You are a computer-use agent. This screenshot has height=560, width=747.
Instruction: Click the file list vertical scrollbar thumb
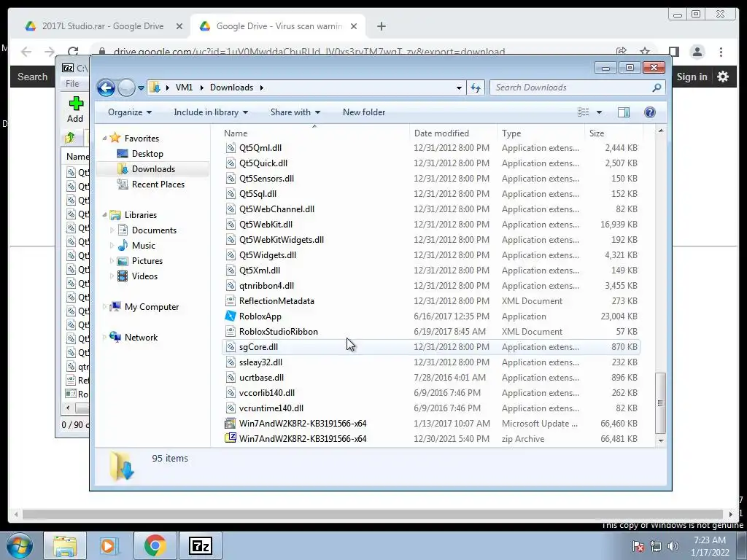(x=660, y=402)
